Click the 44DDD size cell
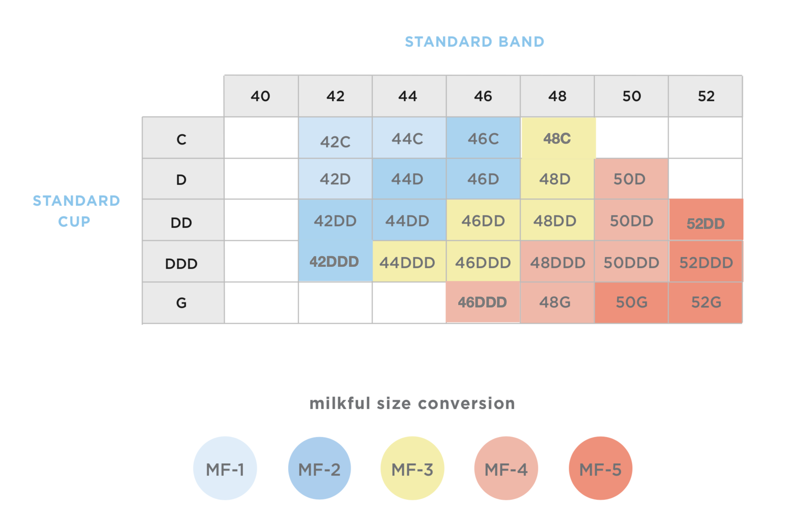 [x=407, y=262]
